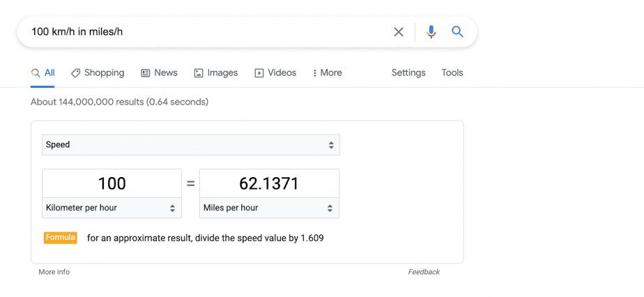The image size is (644, 297).
Task: Click the About 144,000,000 results text
Action: point(119,102)
